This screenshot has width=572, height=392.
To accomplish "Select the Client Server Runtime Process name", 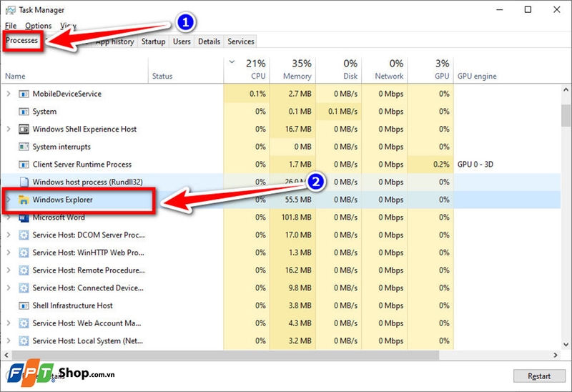I will 82,165.
